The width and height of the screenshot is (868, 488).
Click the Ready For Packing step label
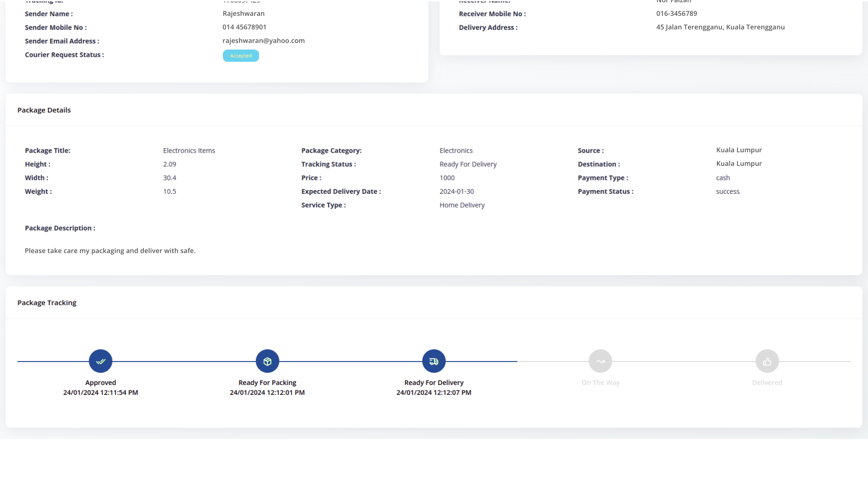267,383
